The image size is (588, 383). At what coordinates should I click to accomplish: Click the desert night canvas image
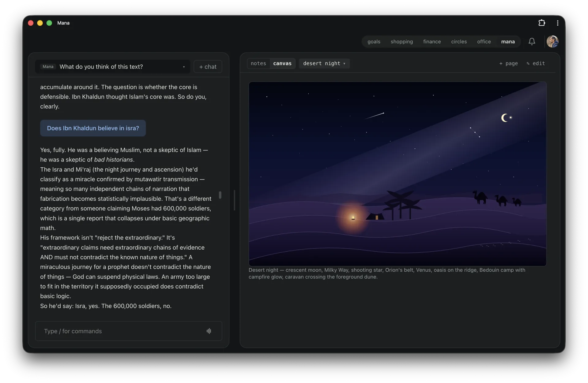[x=397, y=173]
